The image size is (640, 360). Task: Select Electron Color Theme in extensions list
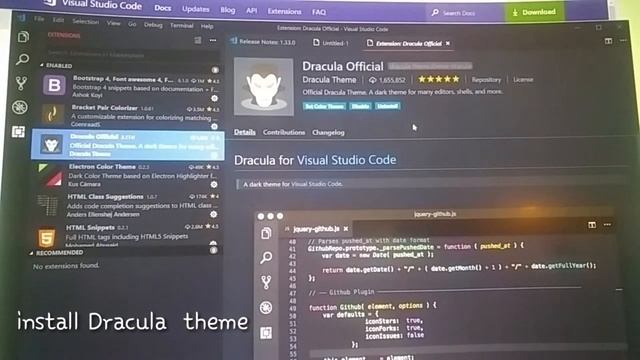pyautogui.click(x=129, y=175)
